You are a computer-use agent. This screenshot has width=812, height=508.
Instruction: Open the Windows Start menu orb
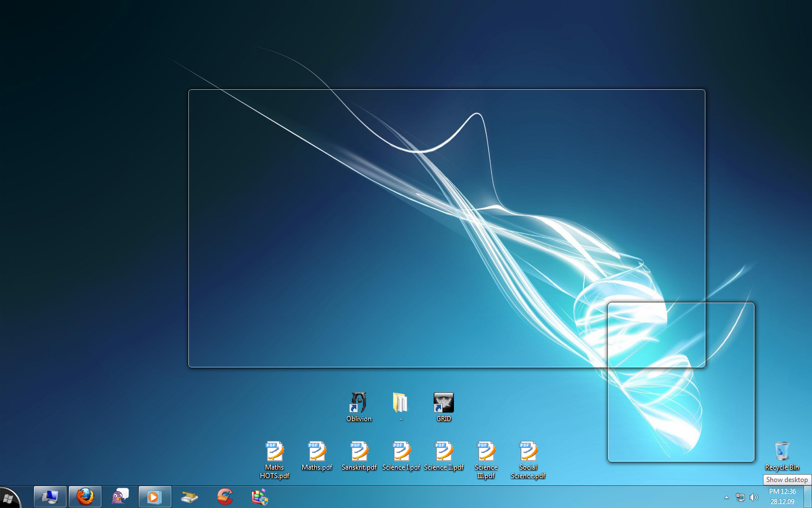click(8, 498)
